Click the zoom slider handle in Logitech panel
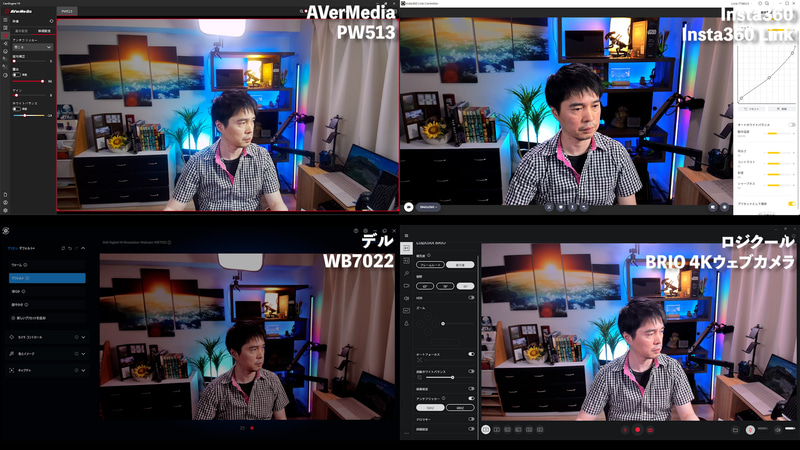The width and height of the screenshot is (800, 450). [443, 323]
